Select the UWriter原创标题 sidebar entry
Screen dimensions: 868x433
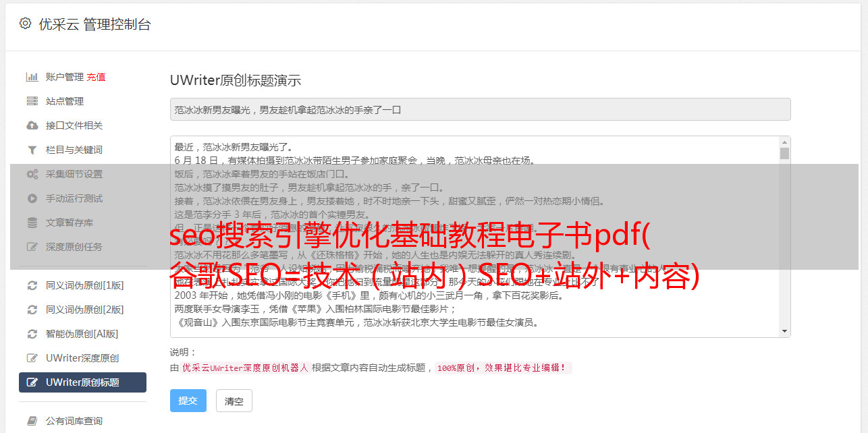tap(82, 382)
